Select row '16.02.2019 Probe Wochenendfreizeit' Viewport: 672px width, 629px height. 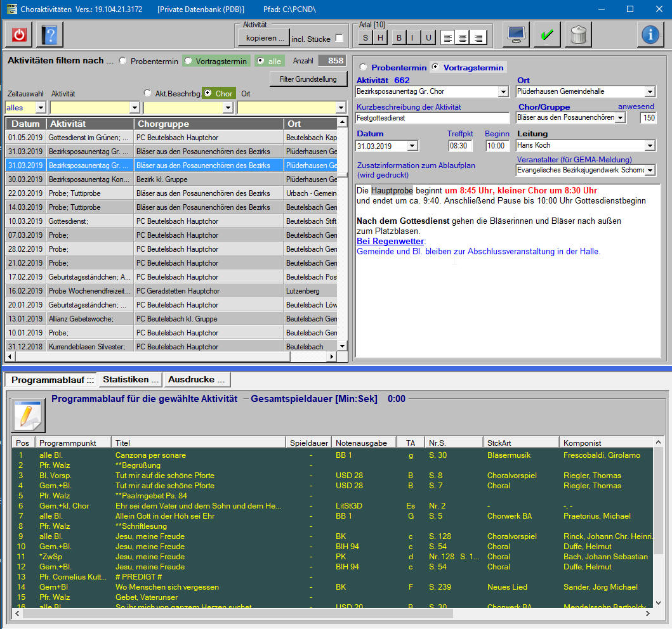[x=171, y=291]
